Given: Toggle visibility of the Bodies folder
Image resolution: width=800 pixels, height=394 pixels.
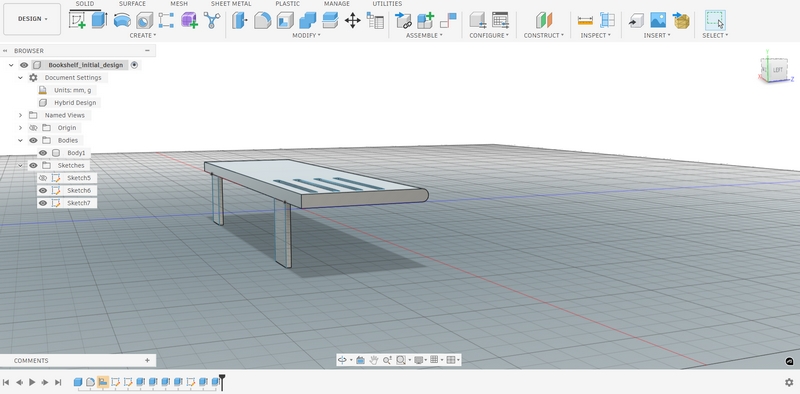Looking at the screenshot, I should coord(33,140).
